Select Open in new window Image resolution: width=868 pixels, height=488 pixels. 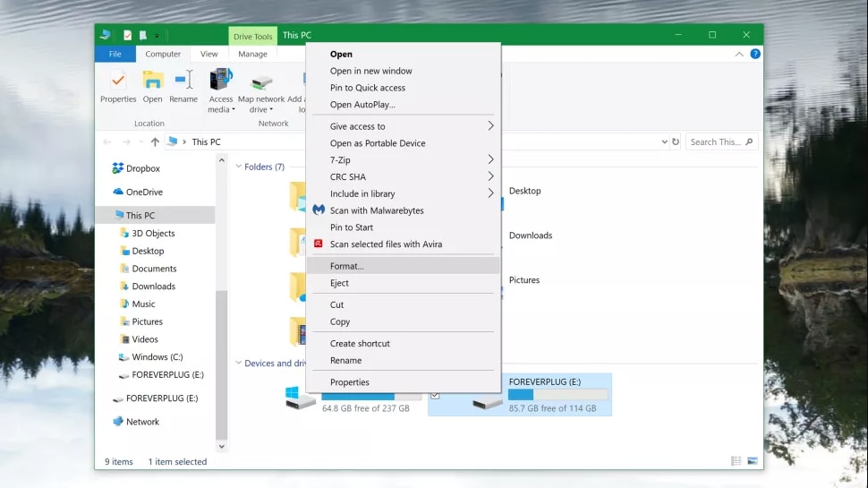403,71
